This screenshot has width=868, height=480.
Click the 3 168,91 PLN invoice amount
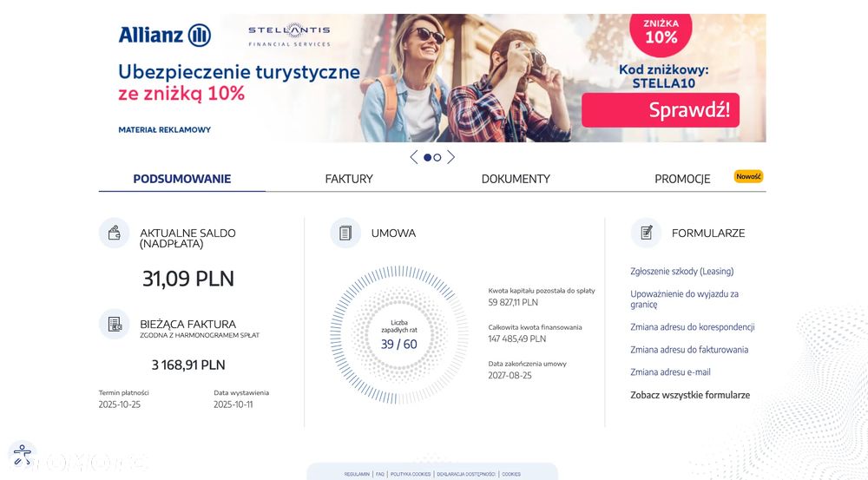pos(188,365)
